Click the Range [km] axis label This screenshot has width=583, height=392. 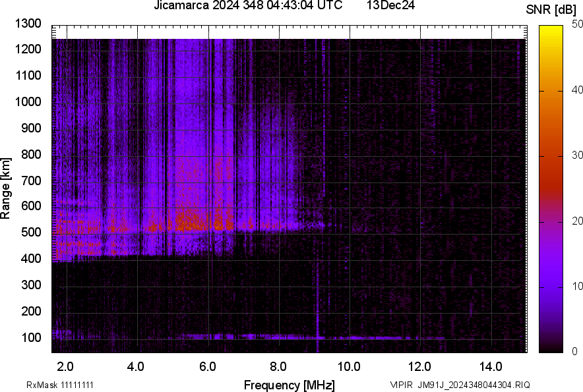6,188
